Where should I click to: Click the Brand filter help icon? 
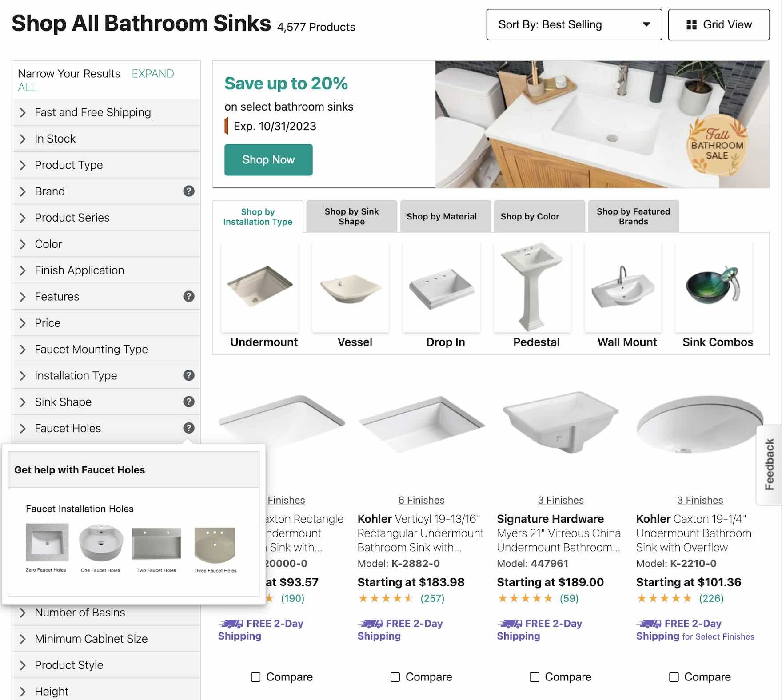pos(189,191)
